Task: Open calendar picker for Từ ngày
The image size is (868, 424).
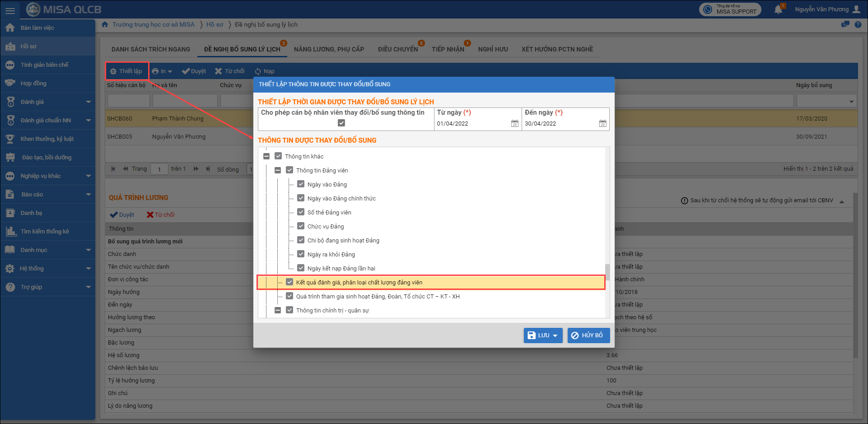Action: tap(514, 123)
